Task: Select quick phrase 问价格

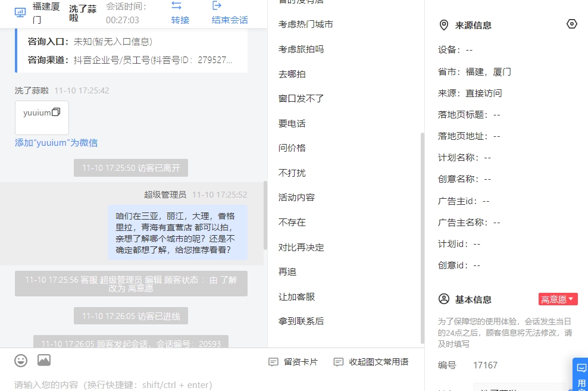Action: [292, 148]
